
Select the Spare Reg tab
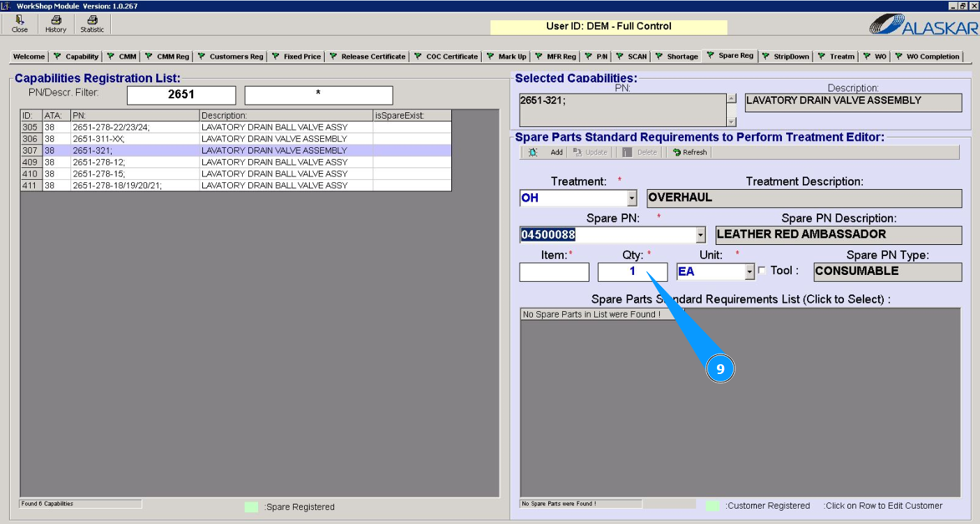(730, 56)
